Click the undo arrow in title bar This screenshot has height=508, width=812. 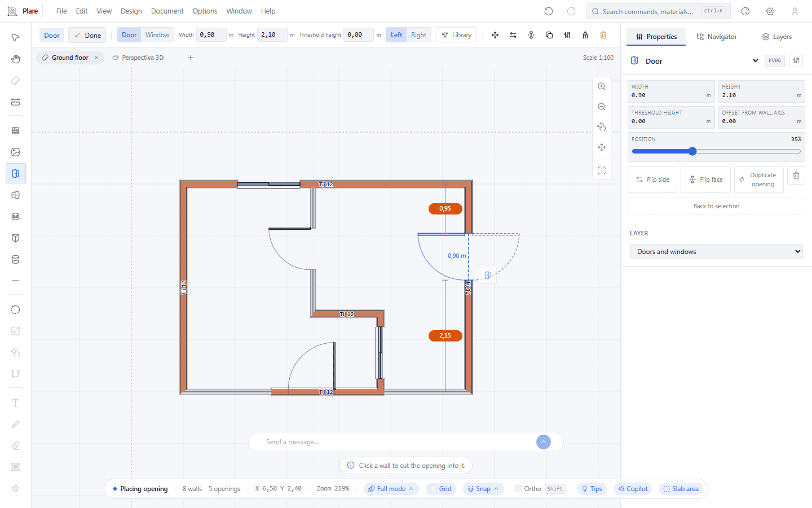point(549,11)
